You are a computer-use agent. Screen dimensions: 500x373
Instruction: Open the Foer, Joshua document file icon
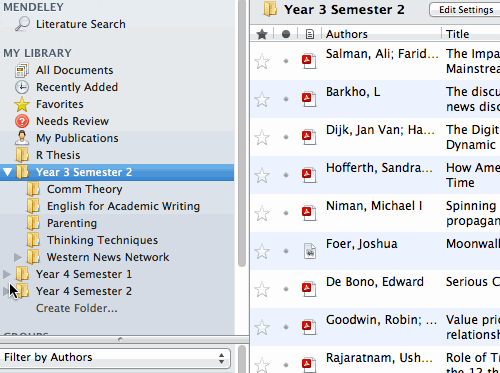click(310, 251)
